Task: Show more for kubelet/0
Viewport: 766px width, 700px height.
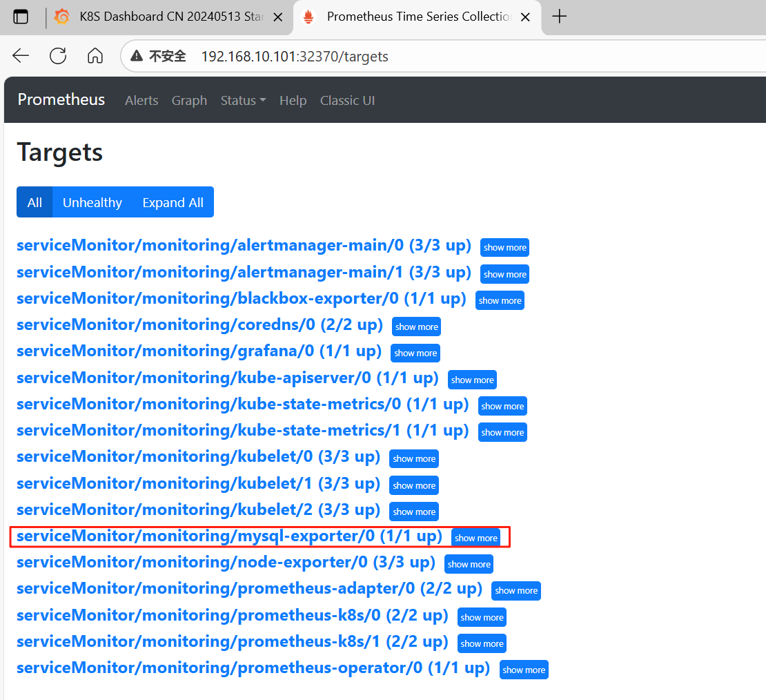Action: pos(414,459)
